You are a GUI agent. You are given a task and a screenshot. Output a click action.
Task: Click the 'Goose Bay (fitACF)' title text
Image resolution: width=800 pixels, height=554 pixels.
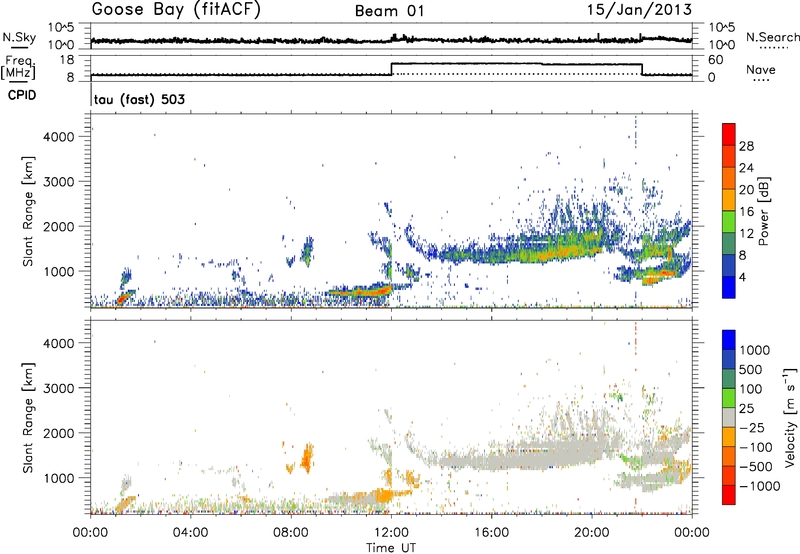[176, 9]
